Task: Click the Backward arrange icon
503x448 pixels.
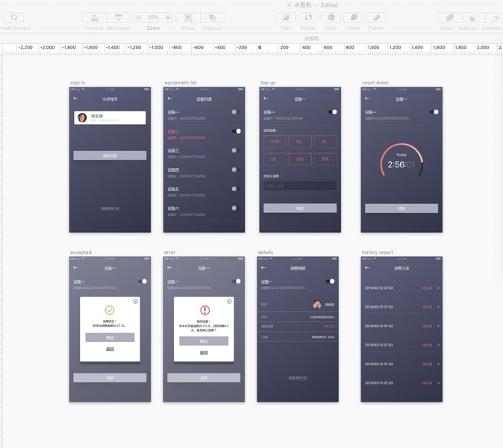Action: point(119,17)
